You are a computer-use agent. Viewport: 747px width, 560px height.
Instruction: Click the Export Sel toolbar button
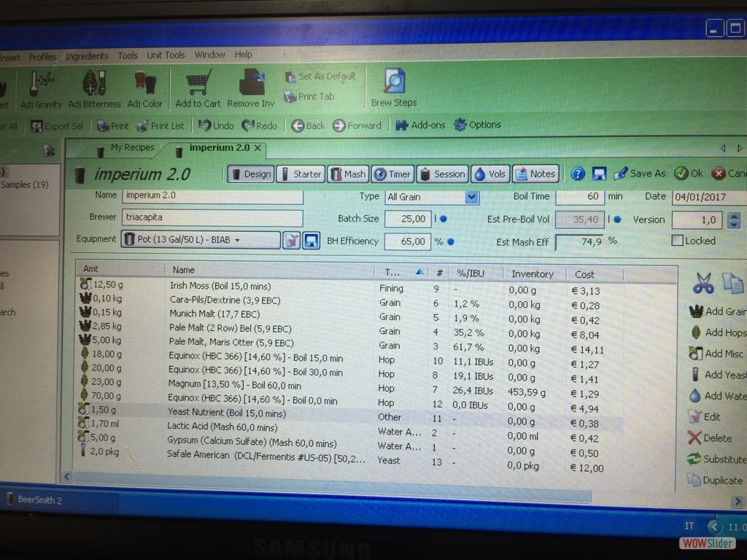[x=57, y=126]
